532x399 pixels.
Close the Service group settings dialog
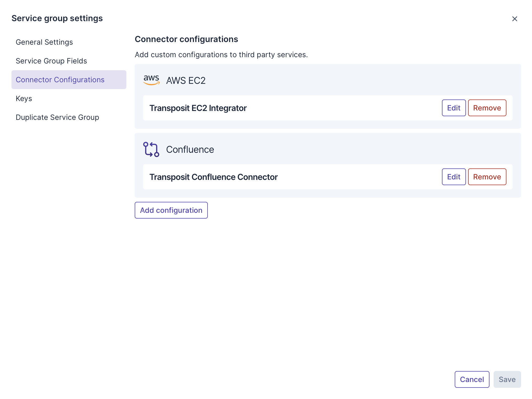[x=515, y=19]
